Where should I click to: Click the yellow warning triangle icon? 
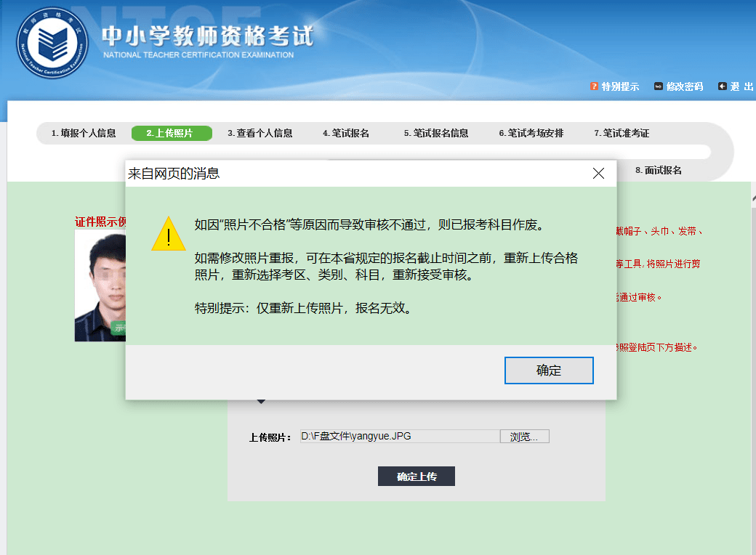click(x=168, y=234)
